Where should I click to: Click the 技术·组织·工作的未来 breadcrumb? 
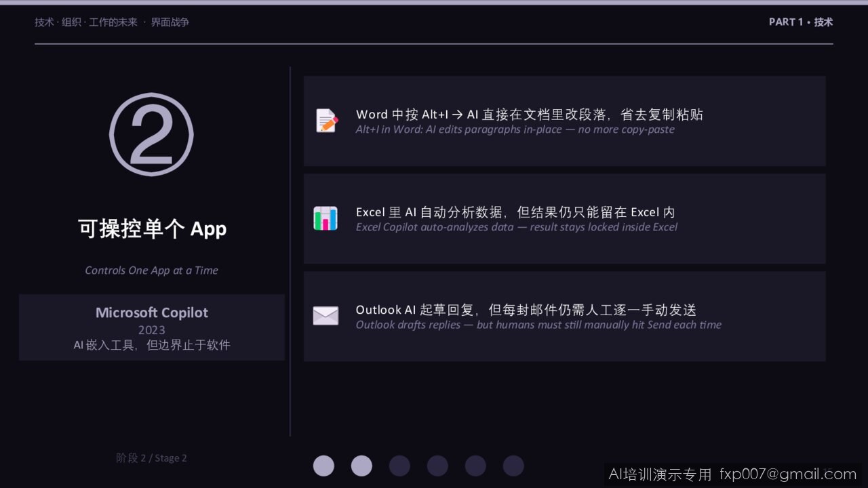[86, 22]
